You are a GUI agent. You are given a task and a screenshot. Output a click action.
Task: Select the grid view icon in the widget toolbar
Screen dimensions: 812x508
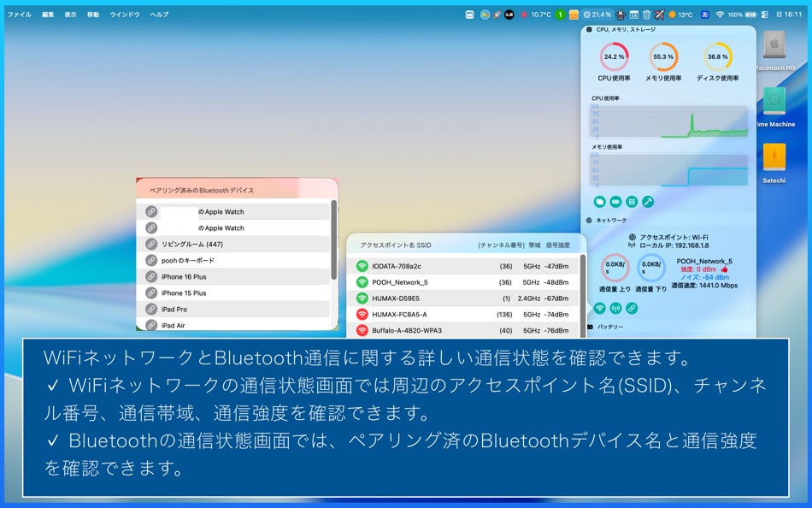630,202
